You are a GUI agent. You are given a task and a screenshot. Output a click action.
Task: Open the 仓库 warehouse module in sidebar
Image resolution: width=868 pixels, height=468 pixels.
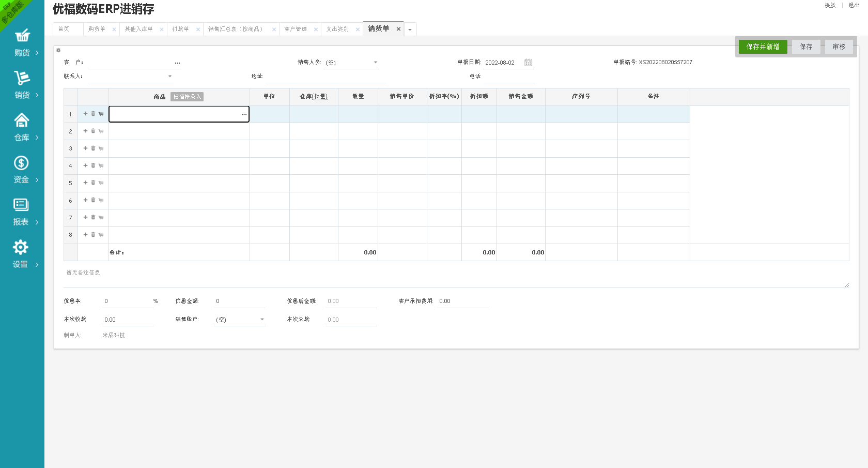(x=22, y=128)
